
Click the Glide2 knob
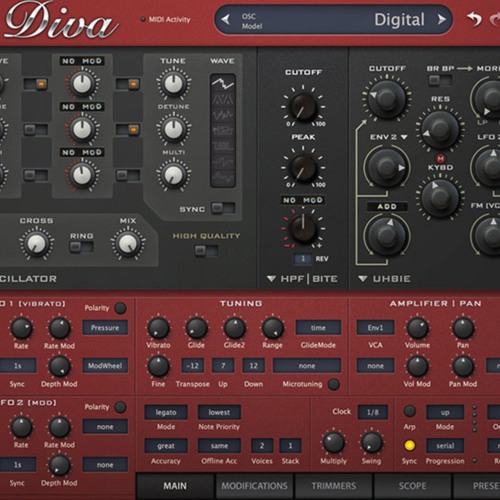pyautogui.click(x=235, y=328)
